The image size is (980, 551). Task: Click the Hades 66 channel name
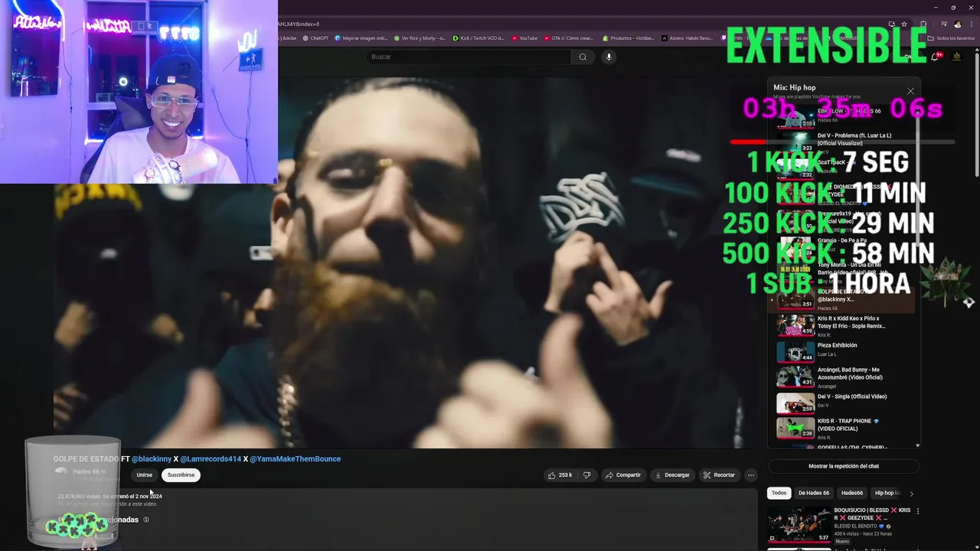[86, 471]
